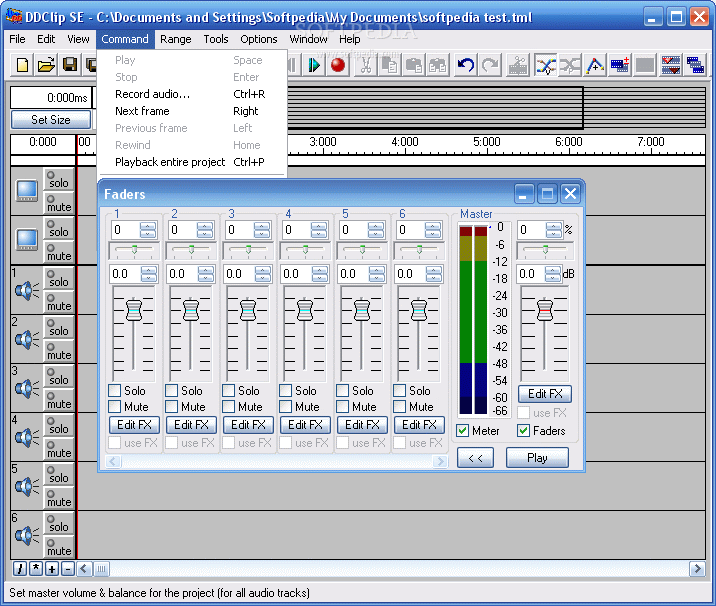Click the split clip tool icon

click(518, 65)
